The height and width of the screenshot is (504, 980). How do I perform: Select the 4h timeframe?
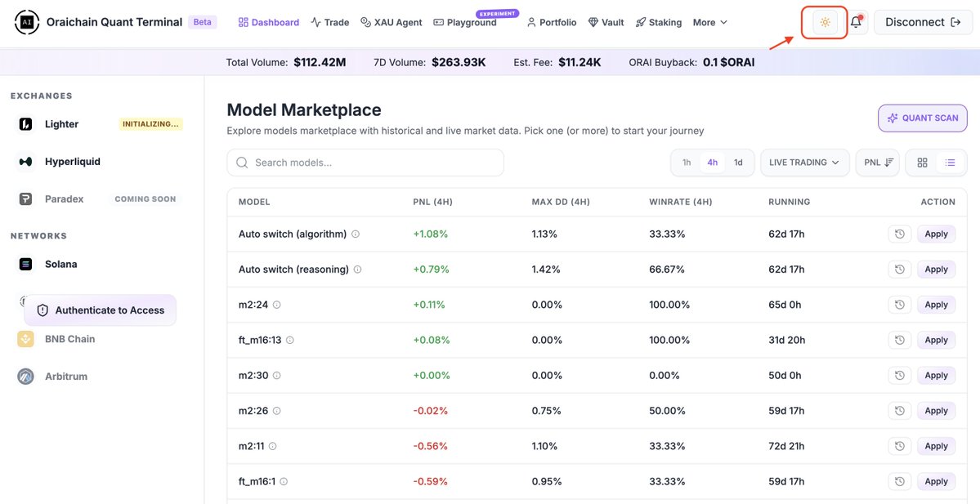click(713, 163)
